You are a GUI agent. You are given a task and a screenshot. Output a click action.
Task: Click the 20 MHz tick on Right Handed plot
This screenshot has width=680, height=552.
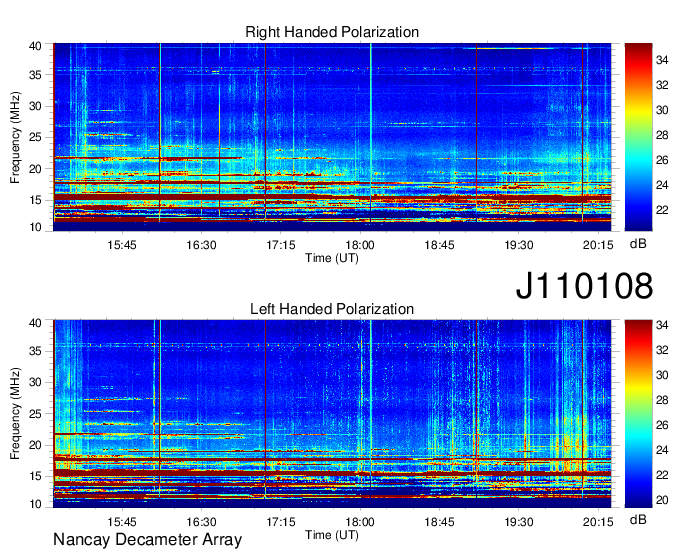tap(35, 169)
